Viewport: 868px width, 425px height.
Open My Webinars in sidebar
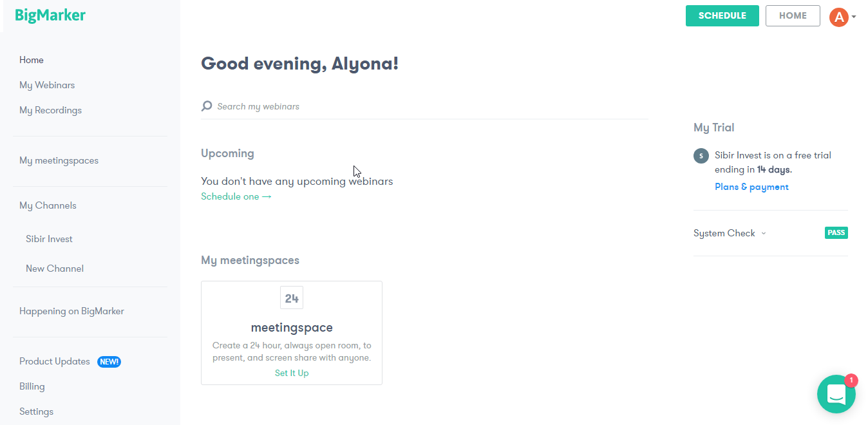pos(47,85)
